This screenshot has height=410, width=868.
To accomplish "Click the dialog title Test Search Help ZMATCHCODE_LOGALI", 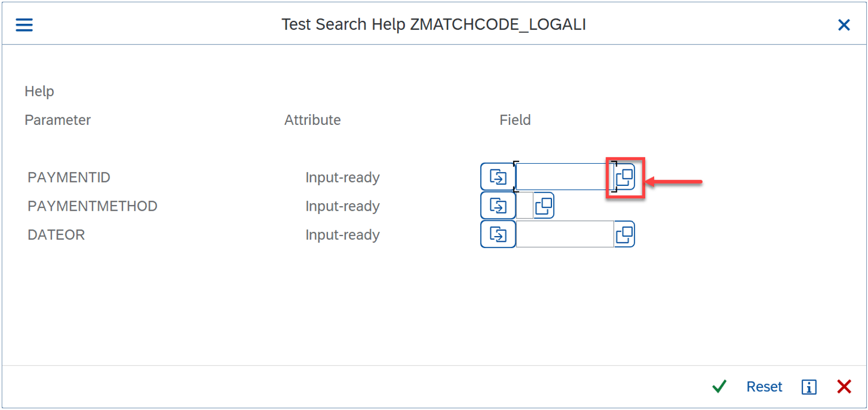I will [433, 24].
